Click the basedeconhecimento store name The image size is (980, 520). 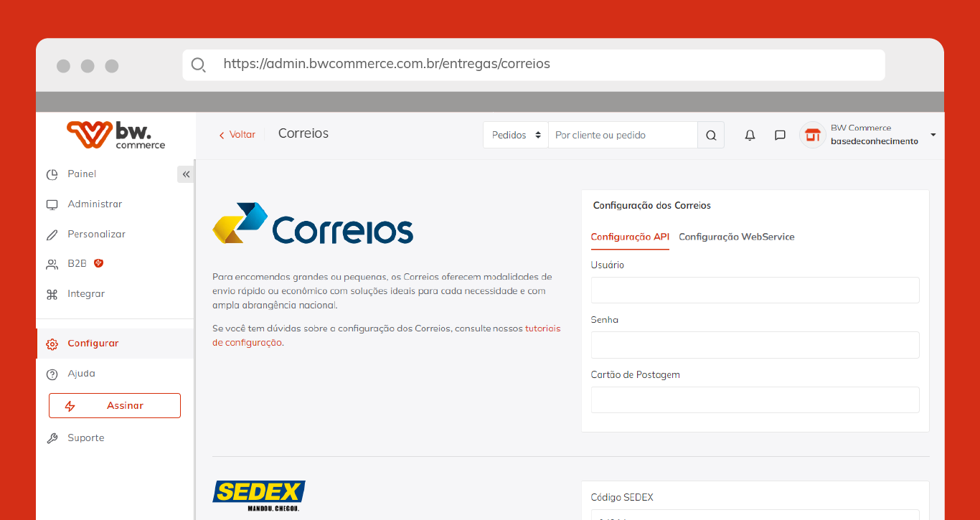pyautogui.click(x=875, y=141)
